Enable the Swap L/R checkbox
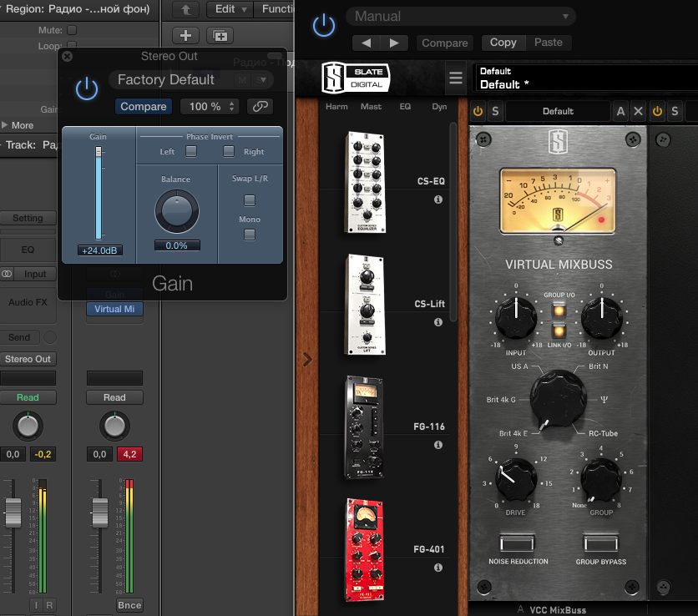Image resolution: width=698 pixels, height=616 pixels. (250, 200)
